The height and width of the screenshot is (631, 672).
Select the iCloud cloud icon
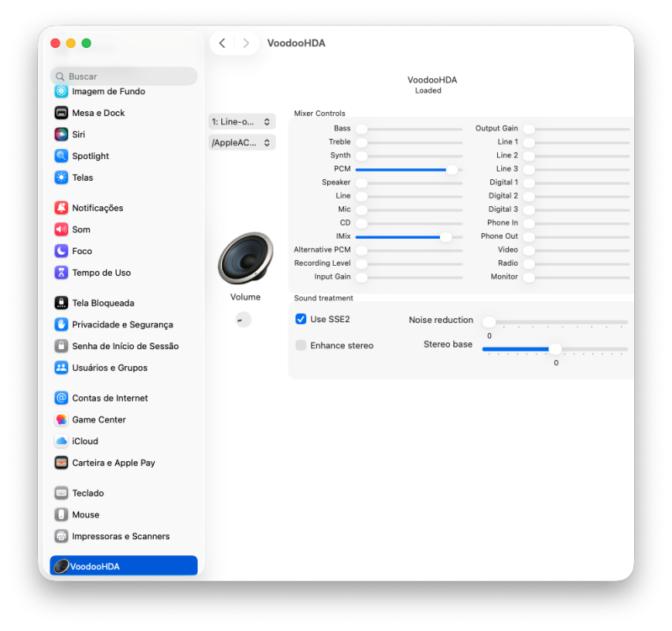(61, 441)
